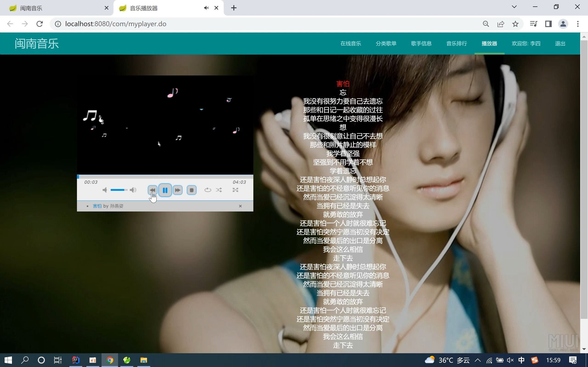This screenshot has width=588, height=367.
Task: Go to the 分类歌单 menu item
Action: pos(386,43)
